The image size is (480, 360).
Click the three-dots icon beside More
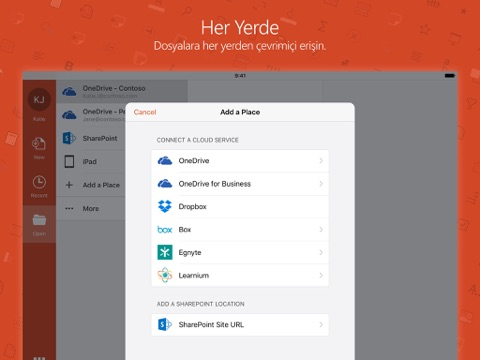pos(69,208)
